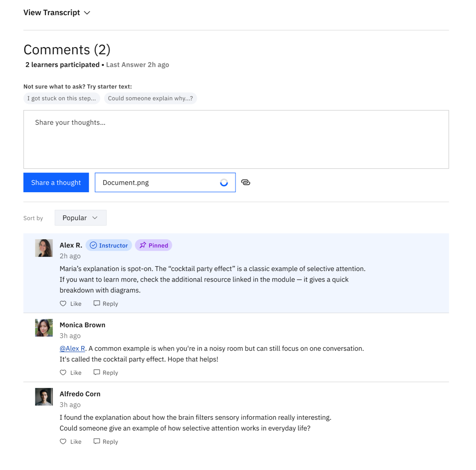476x470 pixels.
Task: Open Alex R.'s profile avatar
Action: click(x=44, y=248)
